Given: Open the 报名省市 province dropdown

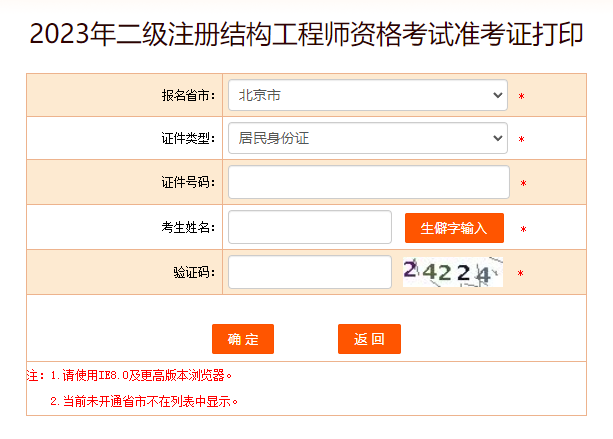Looking at the screenshot, I should pos(367,95).
